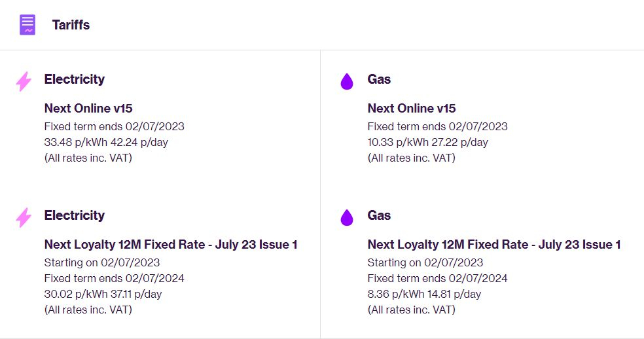Click the purple Tariffs document icon

click(x=27, y=25)
